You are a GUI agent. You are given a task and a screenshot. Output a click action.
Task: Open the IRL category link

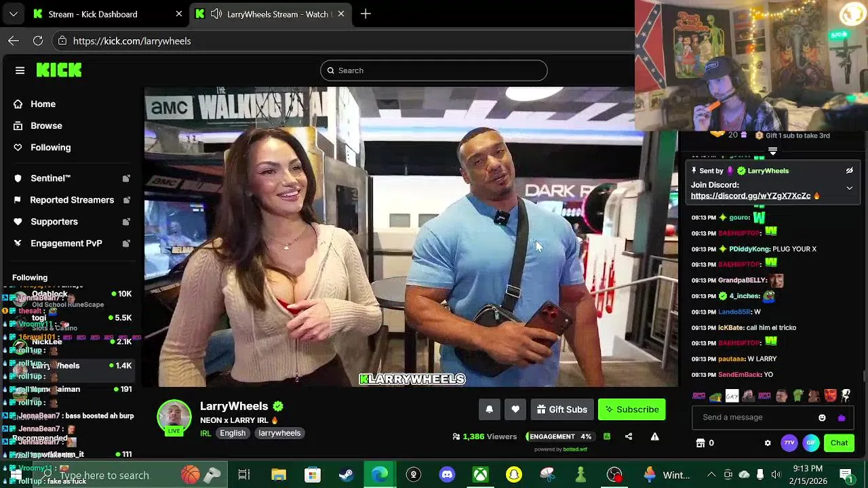click(x=205, y=433)
